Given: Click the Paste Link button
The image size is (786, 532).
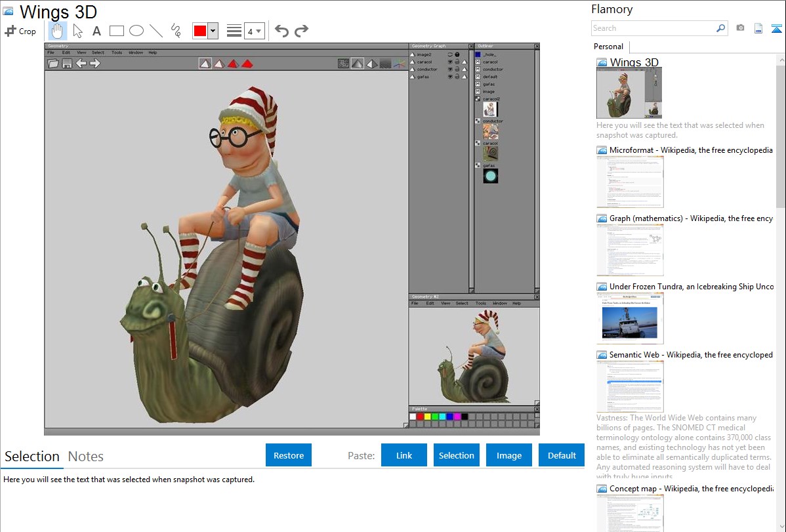Looking at the screenshot, I should pyautogui.click(x=404, y=455).
